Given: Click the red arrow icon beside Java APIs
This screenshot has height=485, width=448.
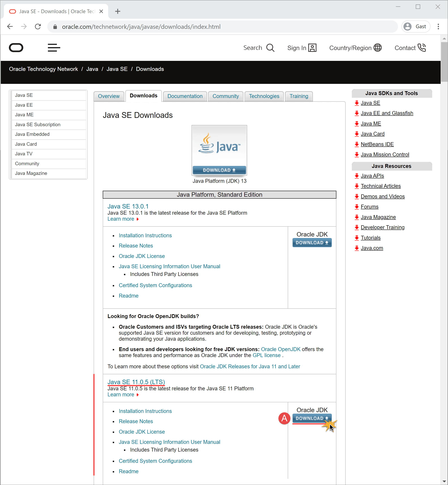Looking at the screenshot, I should pyautogui.click(x=357, y=176).
